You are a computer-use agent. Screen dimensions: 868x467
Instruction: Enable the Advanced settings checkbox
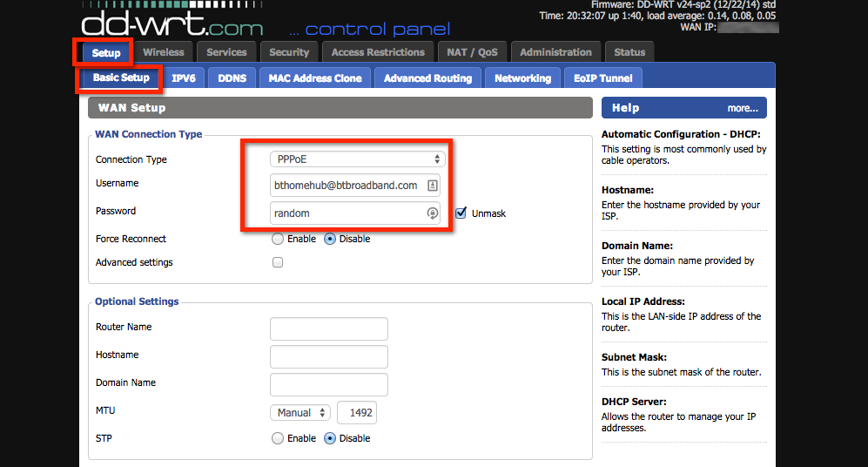point(278,262)
